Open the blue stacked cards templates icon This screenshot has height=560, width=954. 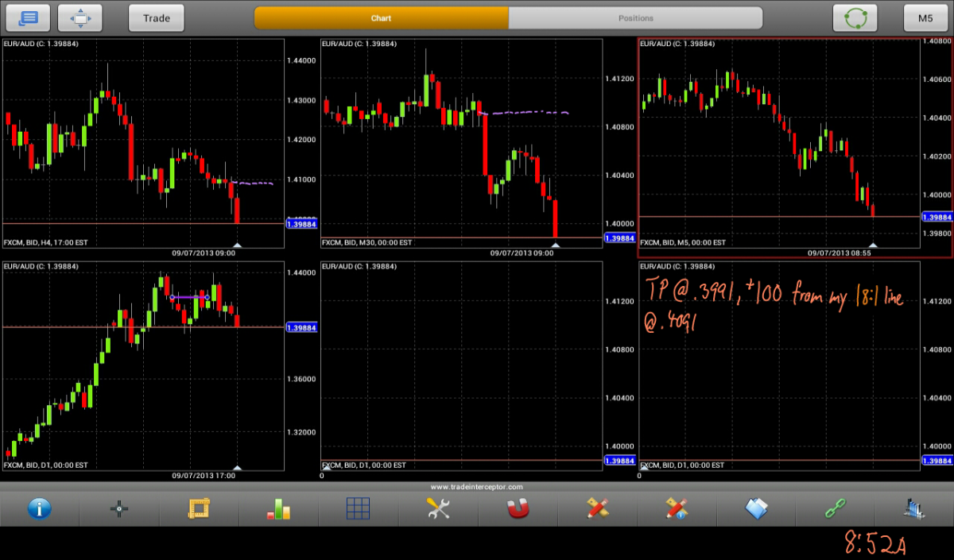(756, 508)
